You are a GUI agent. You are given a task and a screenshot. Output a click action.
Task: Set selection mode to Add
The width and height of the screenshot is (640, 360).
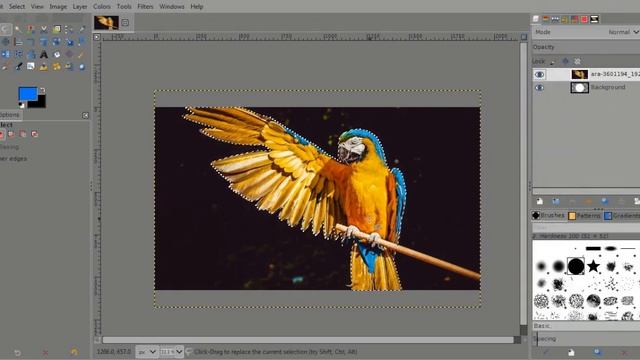(11, 134)
